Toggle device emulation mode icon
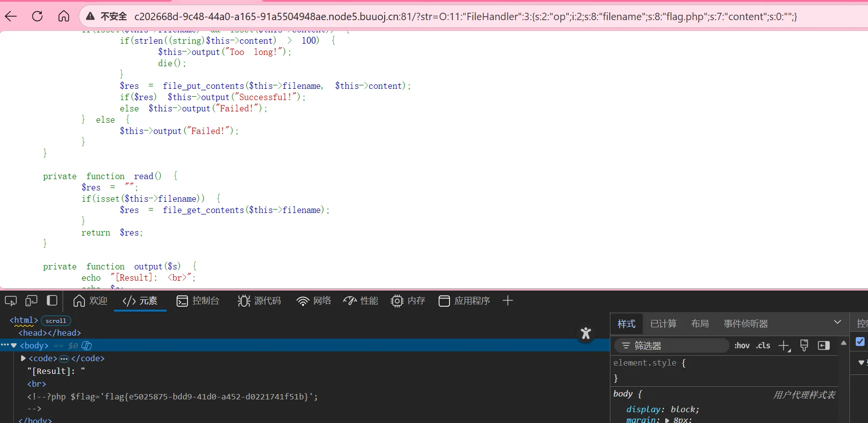868x423 pixels. pos(31,301)
